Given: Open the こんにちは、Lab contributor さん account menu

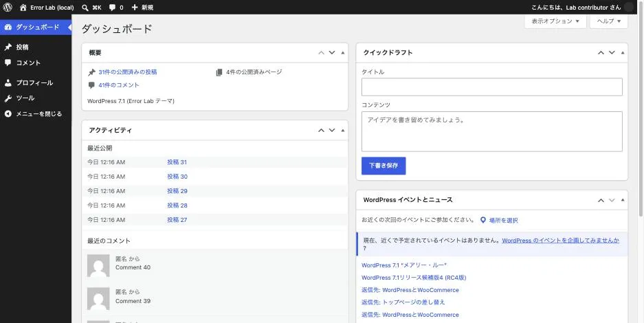Looking at the screenshot, I should [582, 8].
